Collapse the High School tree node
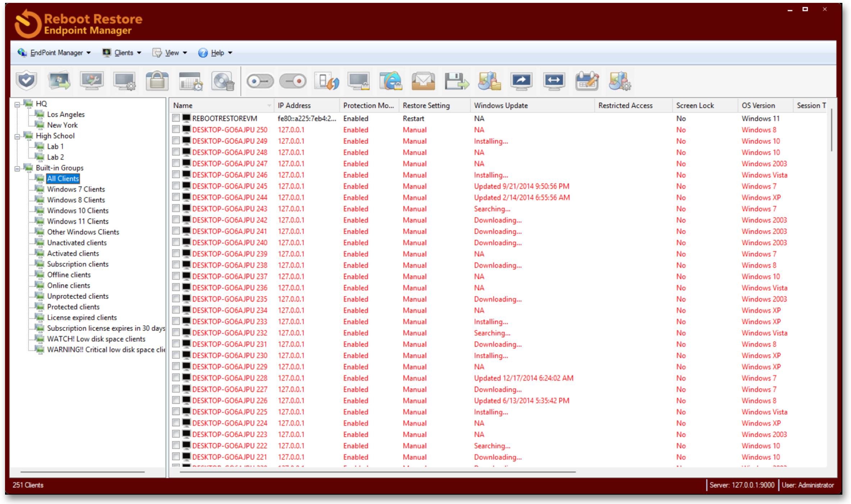Image resolution: width=851 pixels, height=504 pixels. (x=17, y=137)
